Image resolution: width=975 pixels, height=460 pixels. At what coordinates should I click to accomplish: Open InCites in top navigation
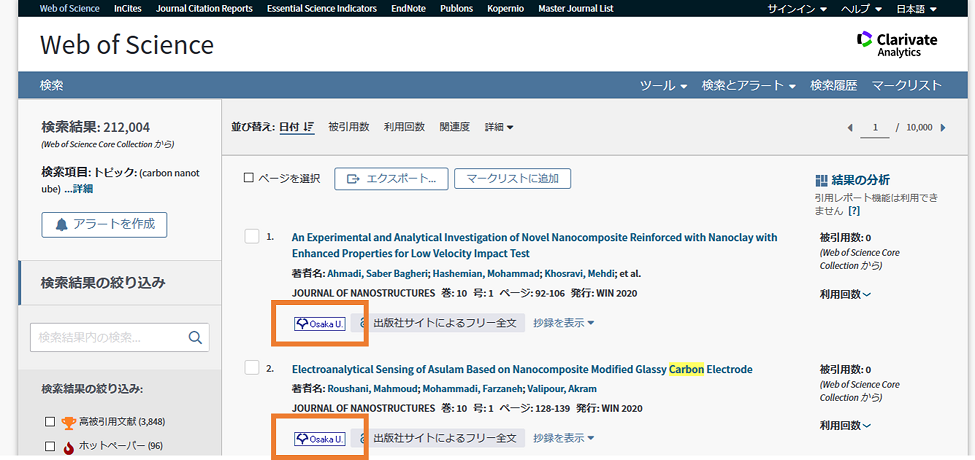(x=127, y=9)
